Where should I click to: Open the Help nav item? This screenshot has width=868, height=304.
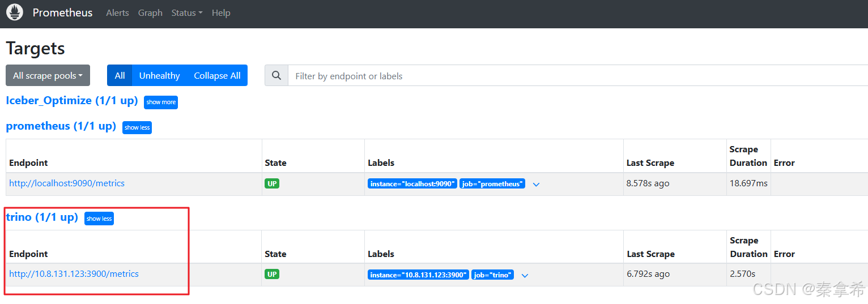(x=221, y=12)
